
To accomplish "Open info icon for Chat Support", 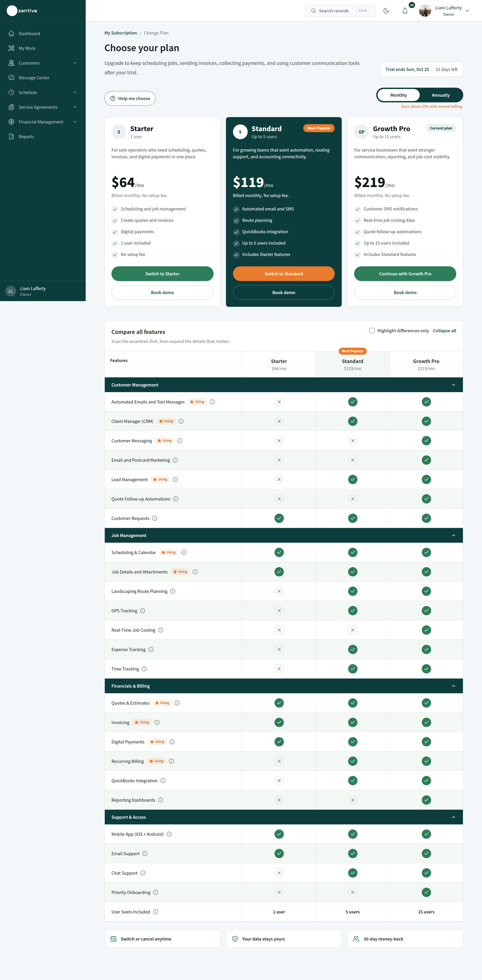I will pos(143,873).
